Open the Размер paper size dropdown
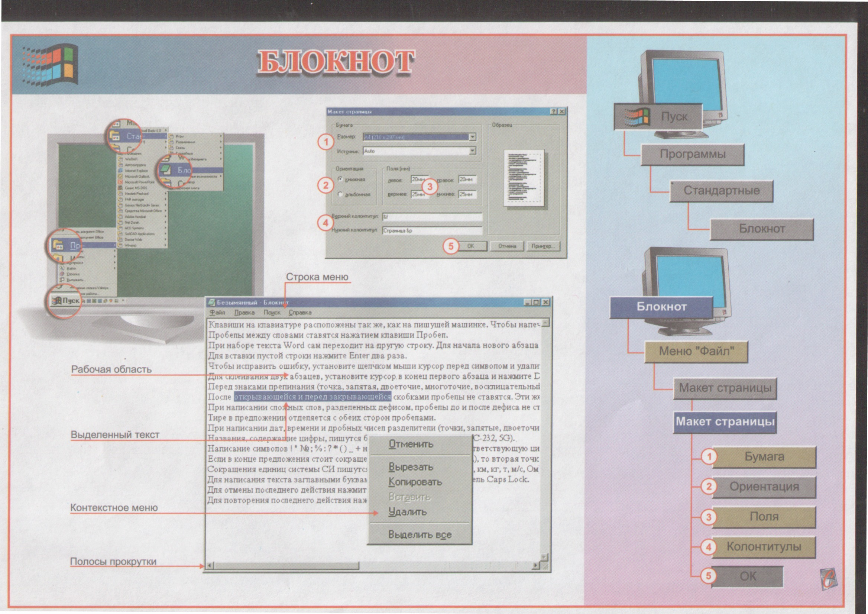 (x=472, y=137)
